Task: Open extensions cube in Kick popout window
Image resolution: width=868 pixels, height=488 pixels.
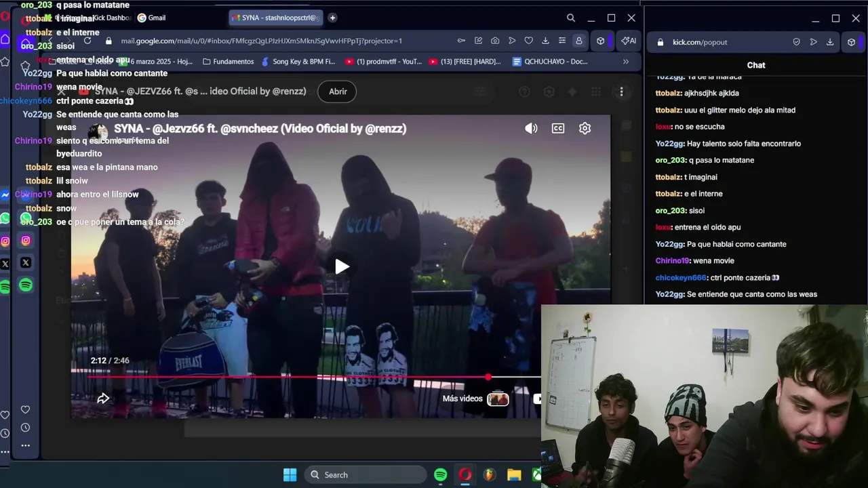Action: point(851,42)
